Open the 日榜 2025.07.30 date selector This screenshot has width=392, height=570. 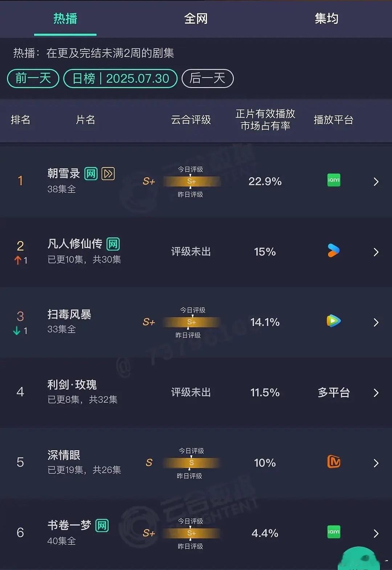(120, 78)
